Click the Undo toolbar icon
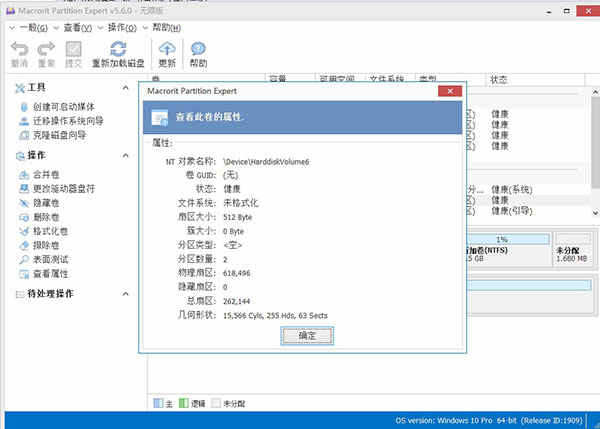This screenshot has height=429, width=600. tap(19, 49)
